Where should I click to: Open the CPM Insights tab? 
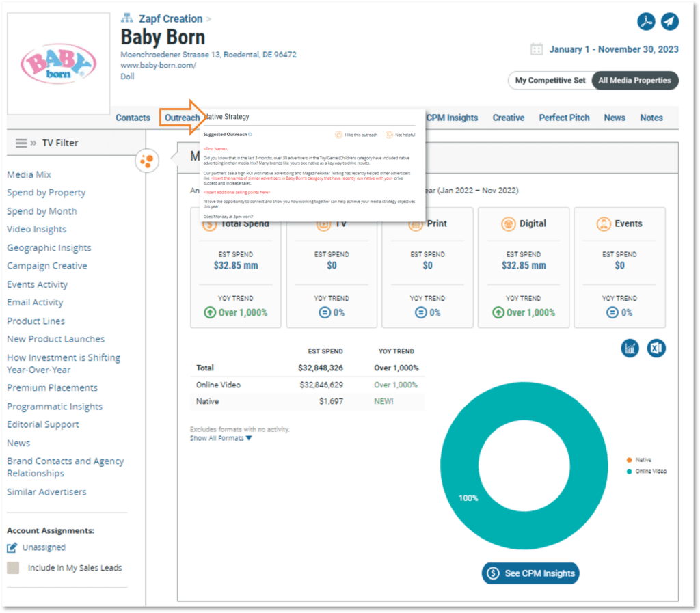[x=452, y=118]
